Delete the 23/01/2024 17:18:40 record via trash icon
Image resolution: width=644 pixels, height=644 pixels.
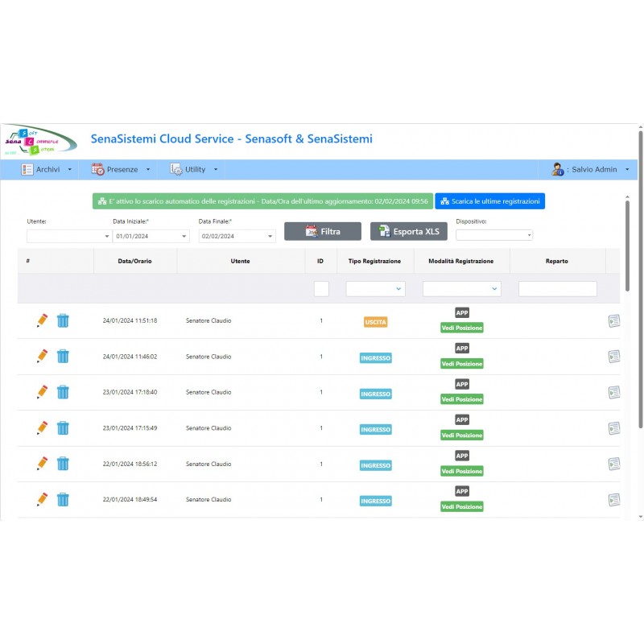(x=63, y=392)
